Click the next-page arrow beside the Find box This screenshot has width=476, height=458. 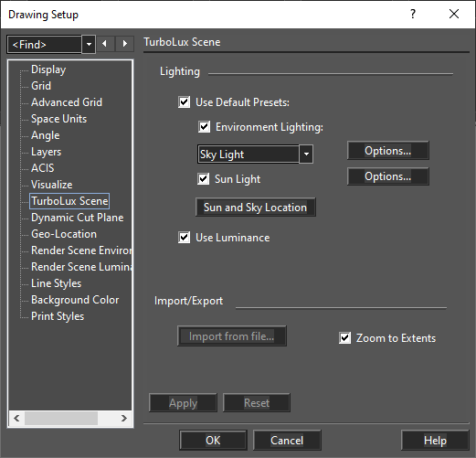click(125, 44)
